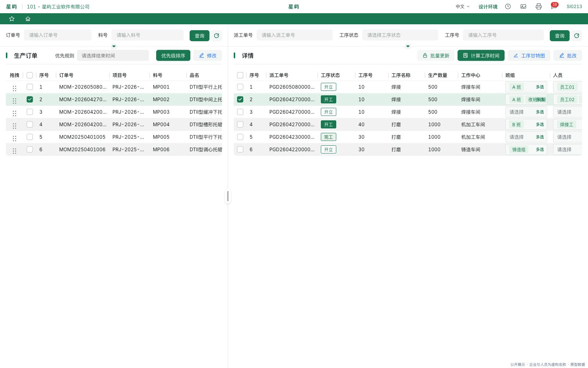This screenshot has height=368, width=588.
Task: Check detail row 6 checkbox
Action: coord(240,149)
